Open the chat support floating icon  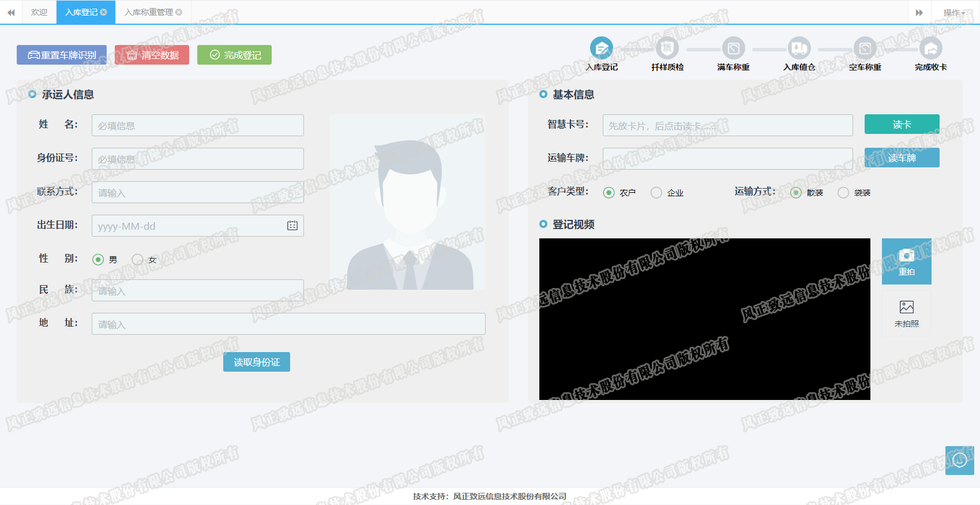(x=959, y=460)
